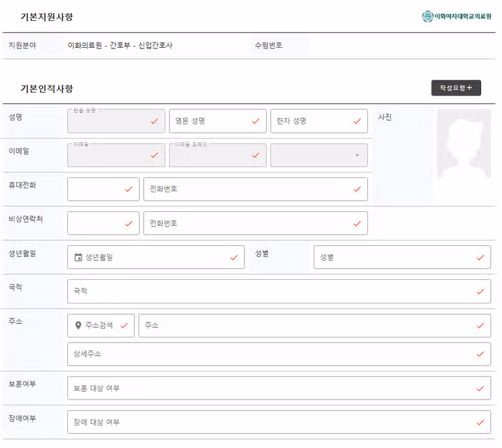Open the 비상연락처 prefix selector
This screenshot has height=448, width=502.
tap(103, 223)
